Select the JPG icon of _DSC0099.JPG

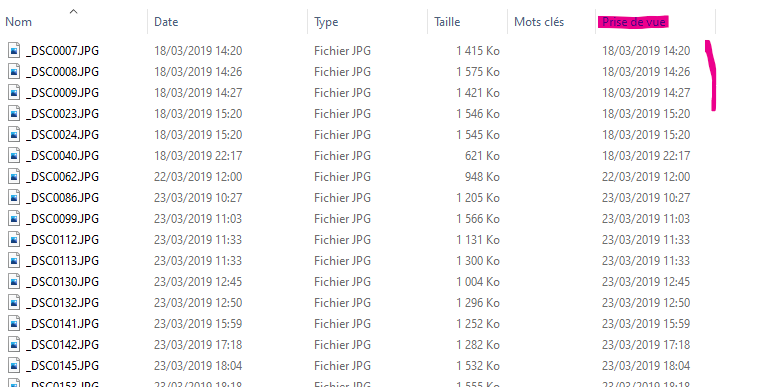click(14, 219)
